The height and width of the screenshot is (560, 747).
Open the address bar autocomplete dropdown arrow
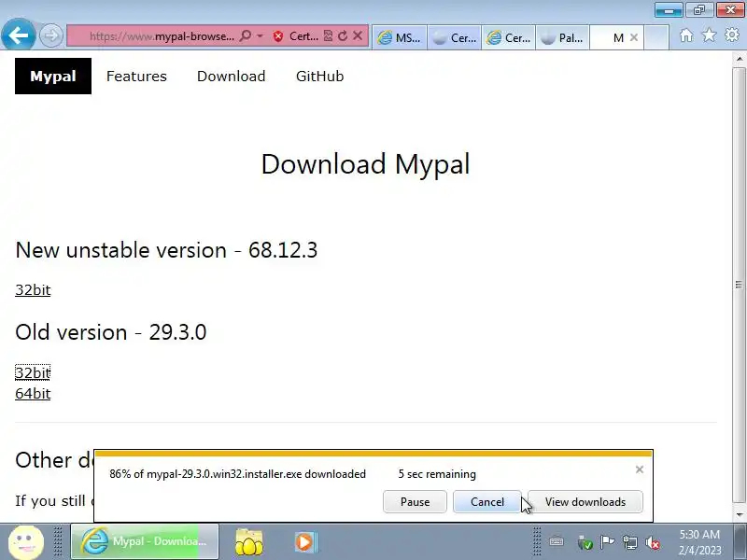coord(261,36)
